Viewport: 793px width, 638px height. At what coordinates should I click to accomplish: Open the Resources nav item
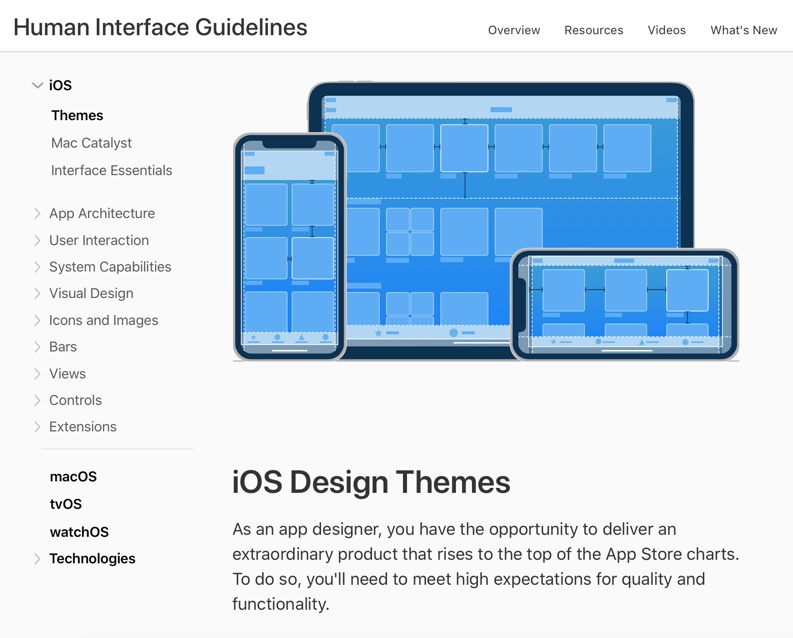pyautogui.click(x=594, y=30)
